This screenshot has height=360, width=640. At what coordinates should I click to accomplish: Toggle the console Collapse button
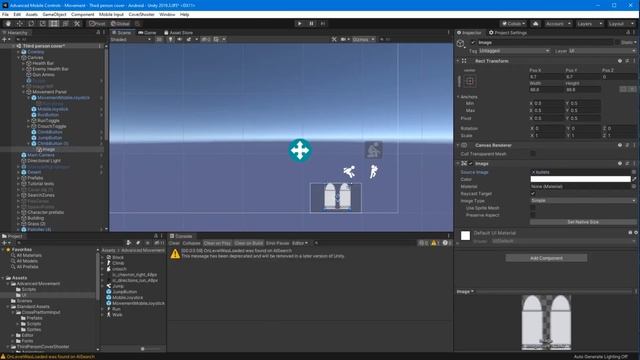pos(191,243)
